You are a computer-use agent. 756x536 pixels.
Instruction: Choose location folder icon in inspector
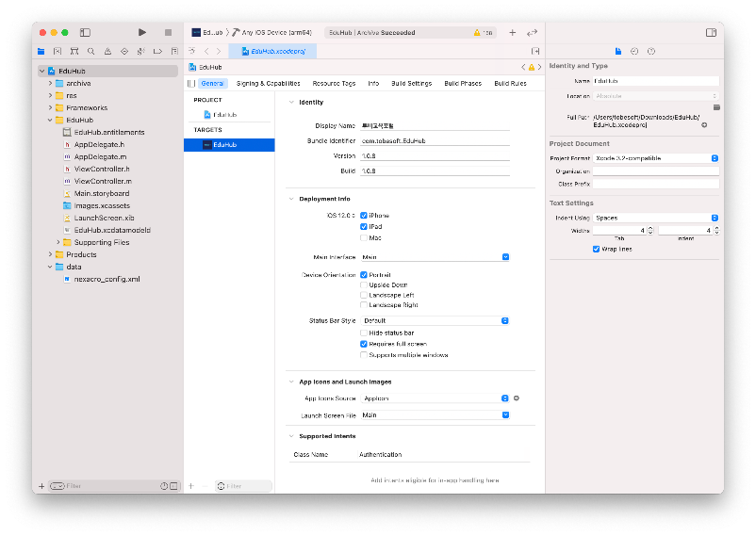tap(716, 107)
